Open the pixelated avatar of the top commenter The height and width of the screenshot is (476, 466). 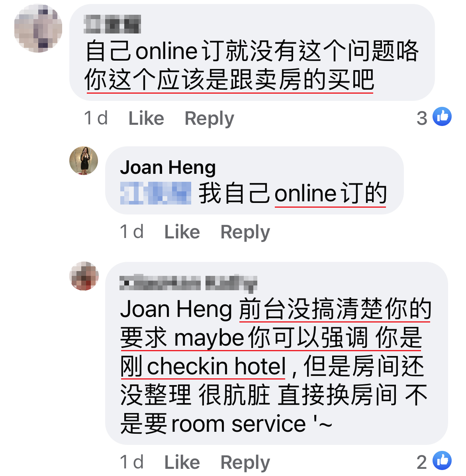point(38,28)
